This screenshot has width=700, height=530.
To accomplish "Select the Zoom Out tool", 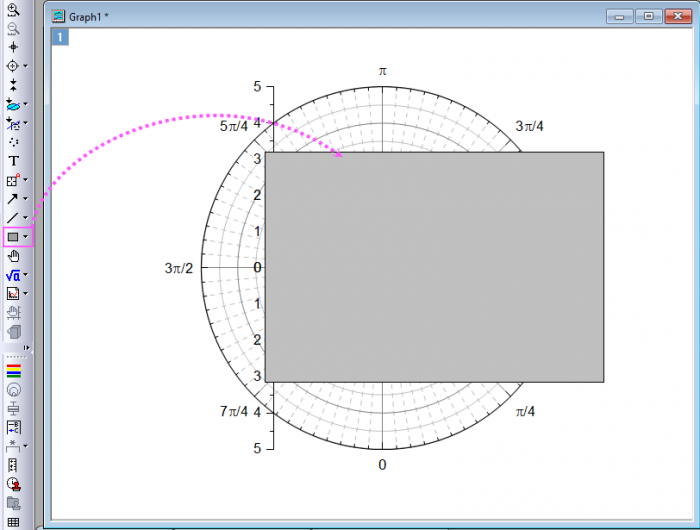I will click(13, 28).
